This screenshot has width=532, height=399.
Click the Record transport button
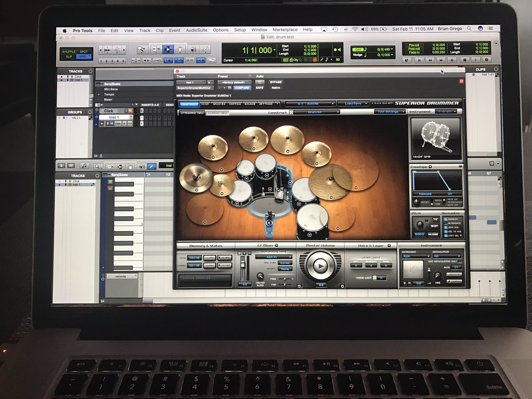pos(486,59)
